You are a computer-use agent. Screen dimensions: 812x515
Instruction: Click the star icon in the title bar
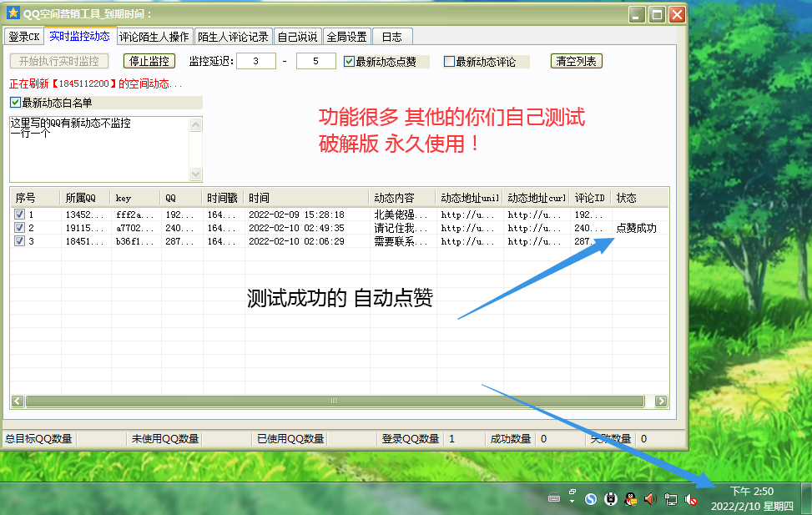[12, 13]
